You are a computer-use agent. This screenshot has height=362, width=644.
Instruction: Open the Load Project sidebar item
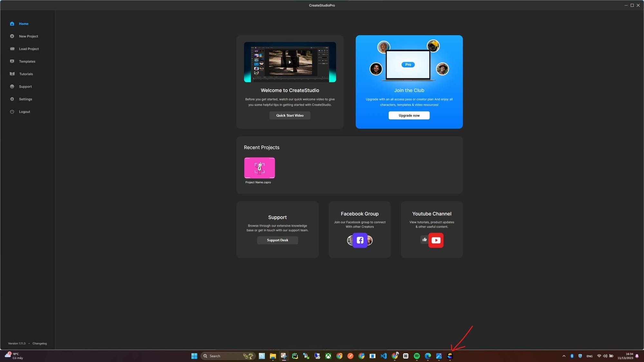click(28, 49)
